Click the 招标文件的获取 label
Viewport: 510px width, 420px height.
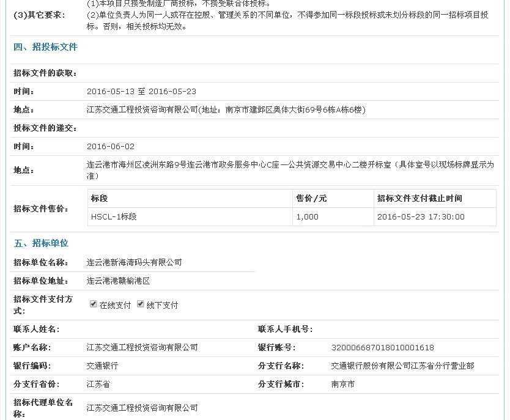45,73
